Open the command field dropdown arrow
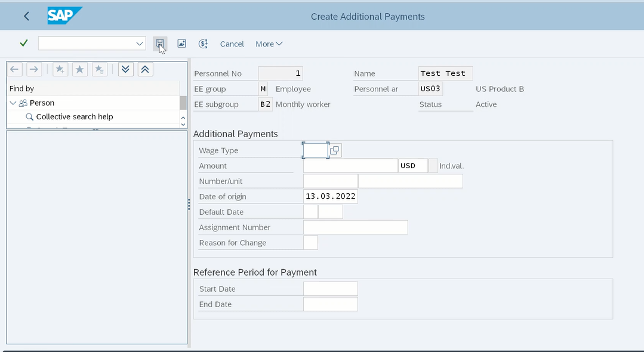The height and width of the screenshot is (352, 644). click(138, 43)
